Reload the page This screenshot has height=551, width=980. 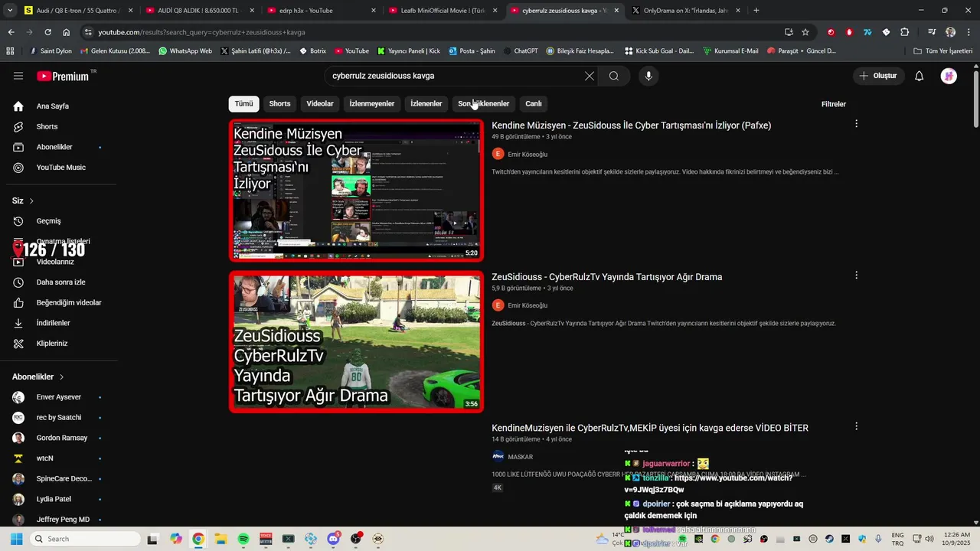pyautogui.click(x=47, y=32)
